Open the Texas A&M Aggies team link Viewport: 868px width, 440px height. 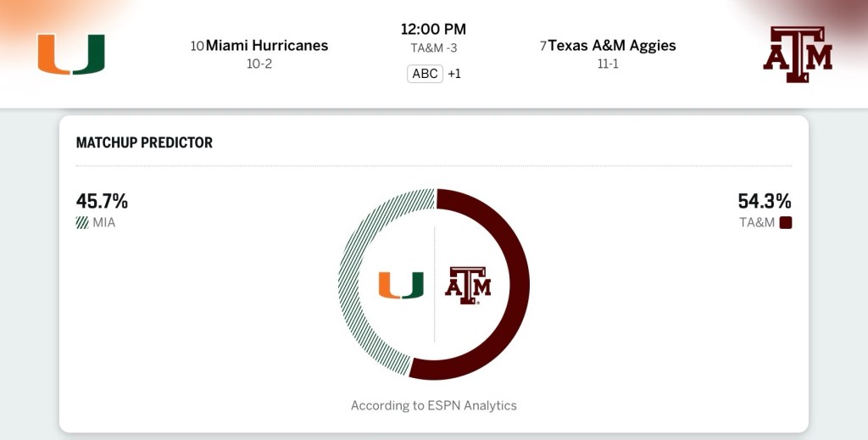612,46
